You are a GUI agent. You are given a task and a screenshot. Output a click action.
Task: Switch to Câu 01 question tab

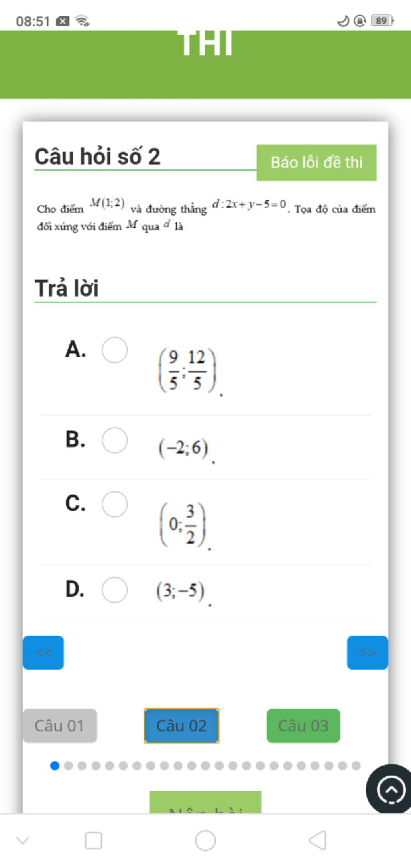point(60,725)
